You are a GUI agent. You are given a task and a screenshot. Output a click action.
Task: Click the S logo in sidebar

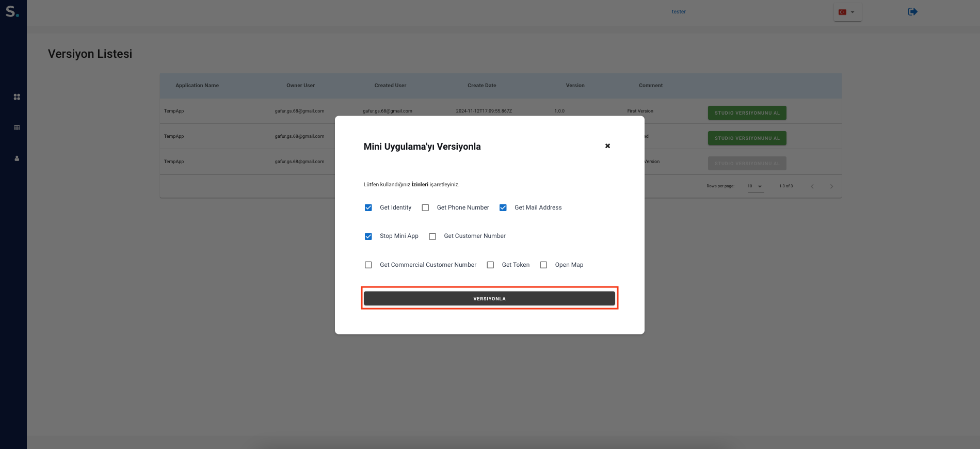[12, 11]
